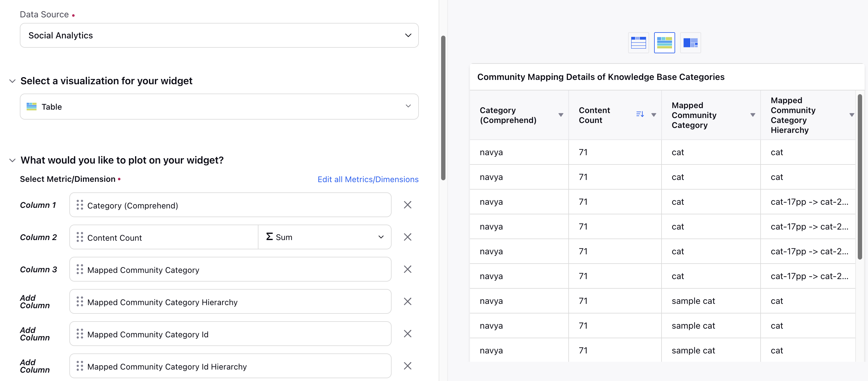This screenshot has width=868, height=381.
Task: Click the Category (Comprehend) column field
Action: point(230,205)
